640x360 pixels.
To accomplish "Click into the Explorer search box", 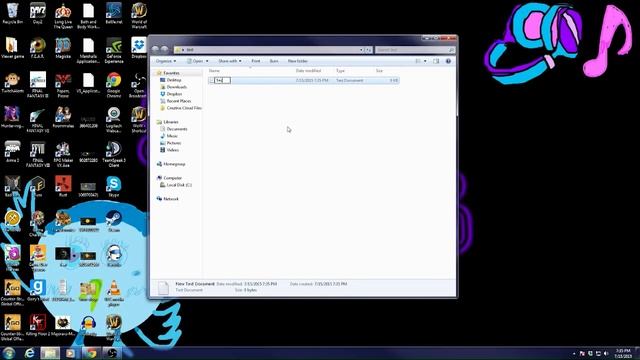I will tap(415, 50).
